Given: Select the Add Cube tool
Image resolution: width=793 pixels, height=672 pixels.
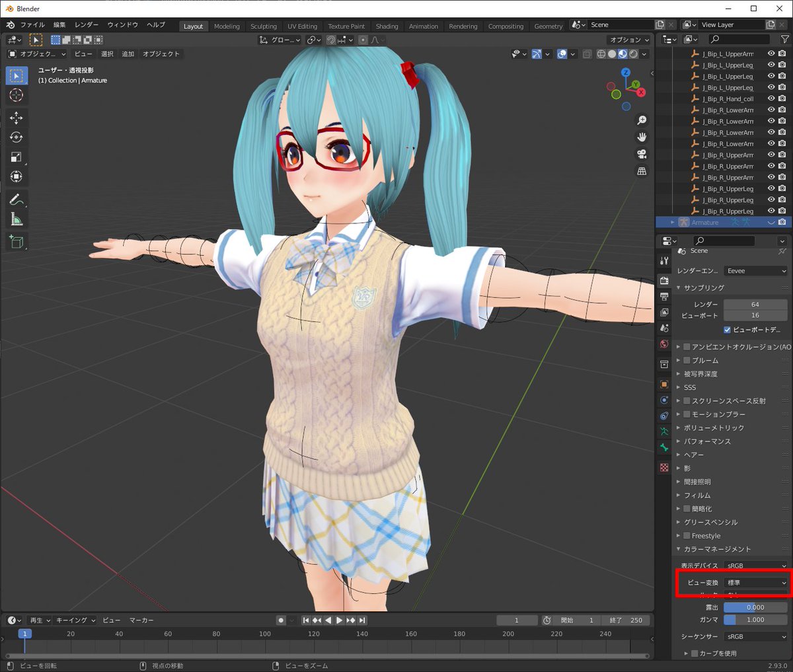Looking at the screenshot, I should tap(17, 242).
